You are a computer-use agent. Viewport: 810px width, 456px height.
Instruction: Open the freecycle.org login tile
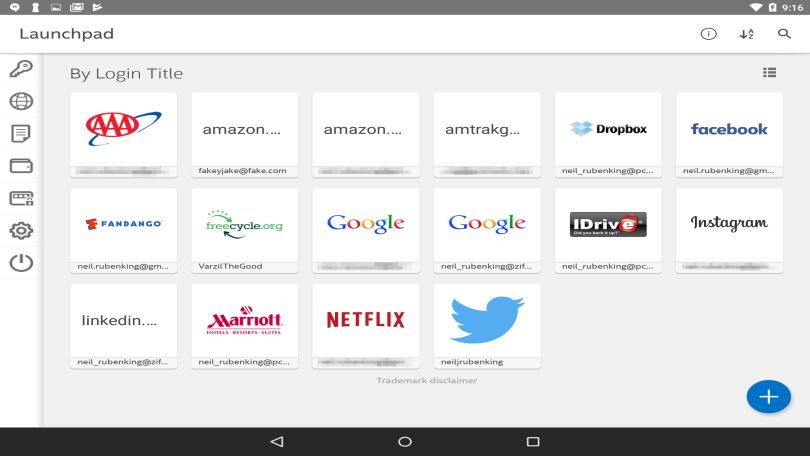(244, 230)
